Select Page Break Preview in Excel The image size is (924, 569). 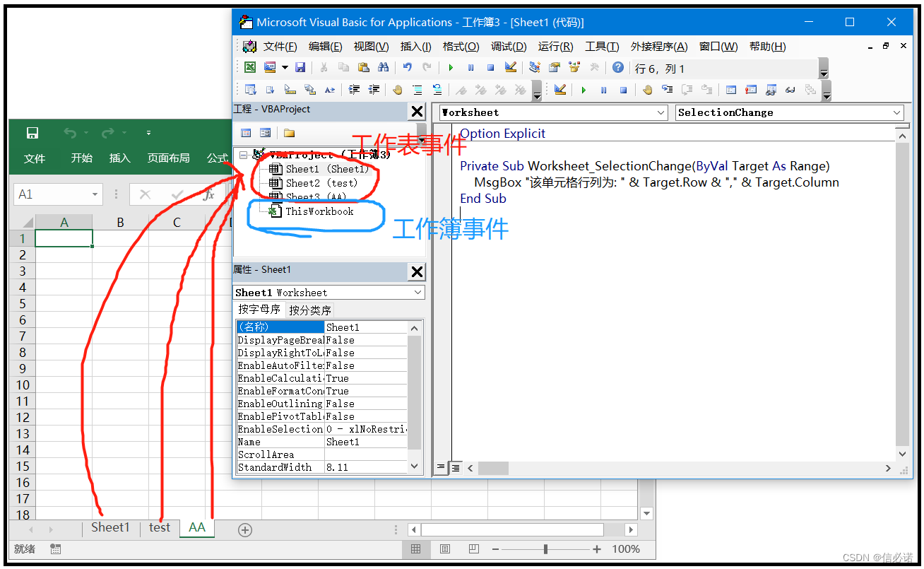(474, 549)
